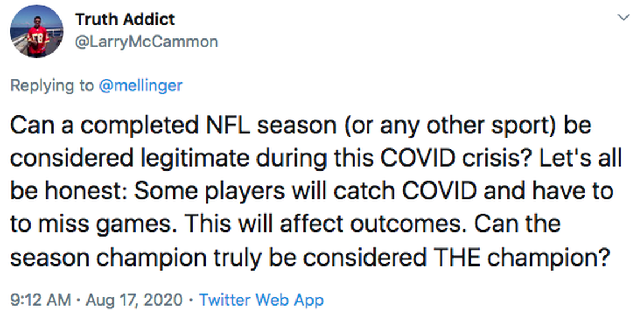Visit the @mellinger profile mention

click(x=141, y=85)
